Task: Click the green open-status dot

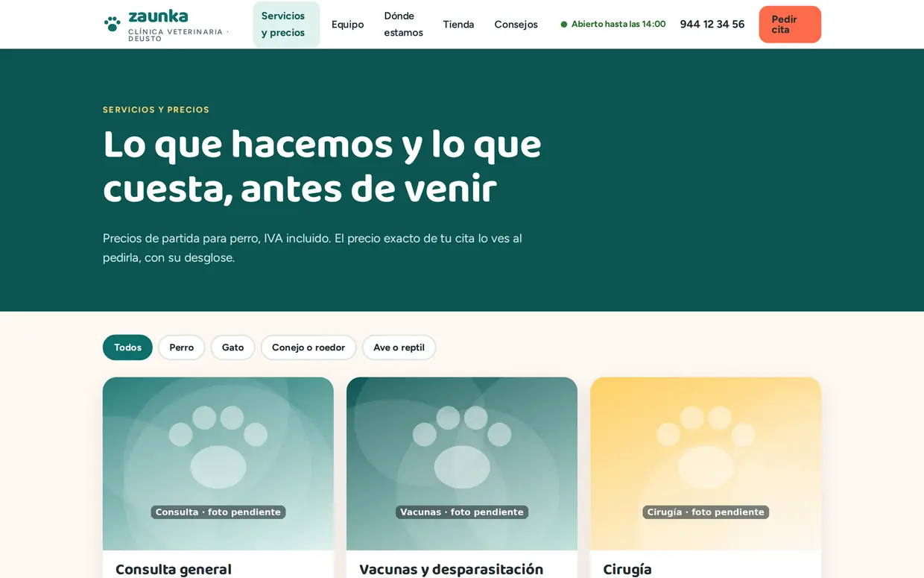Action: coord(564,25)
